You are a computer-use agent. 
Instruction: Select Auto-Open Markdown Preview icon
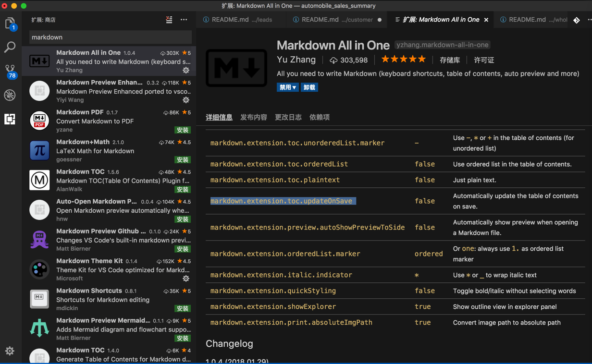[39, 210]
